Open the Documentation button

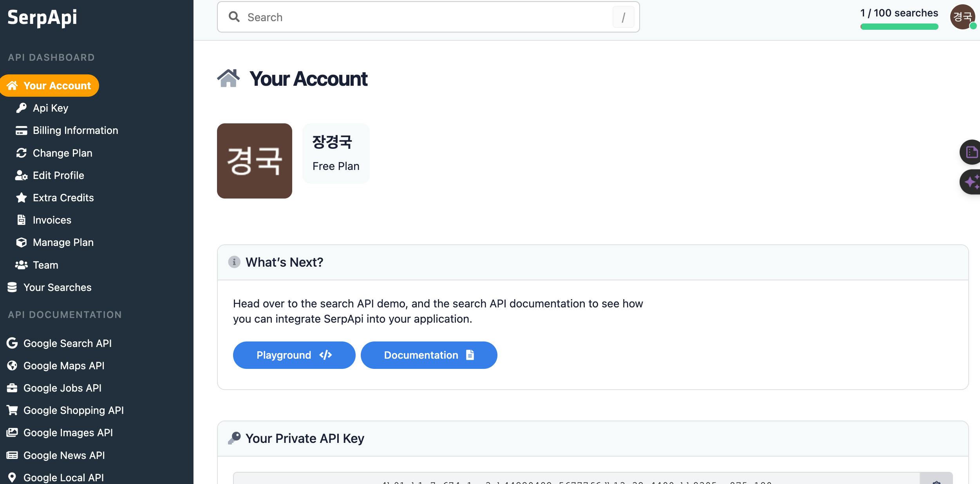[429, 355]
